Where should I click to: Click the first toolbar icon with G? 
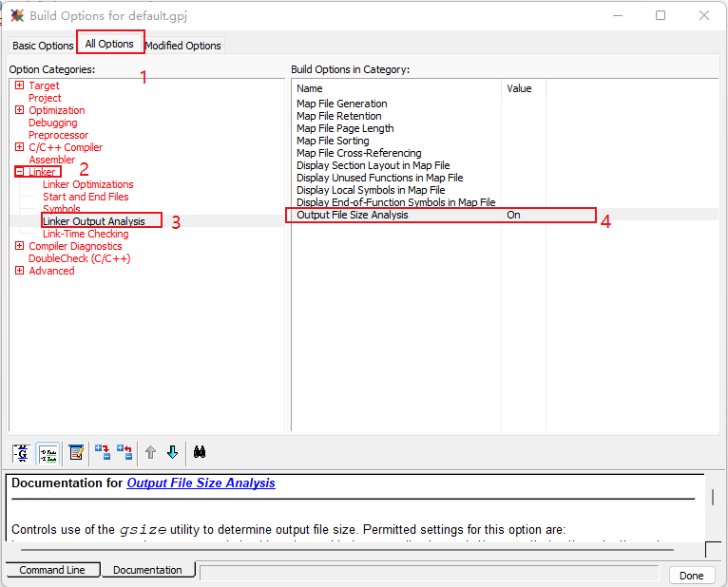[x=22, y=453]
